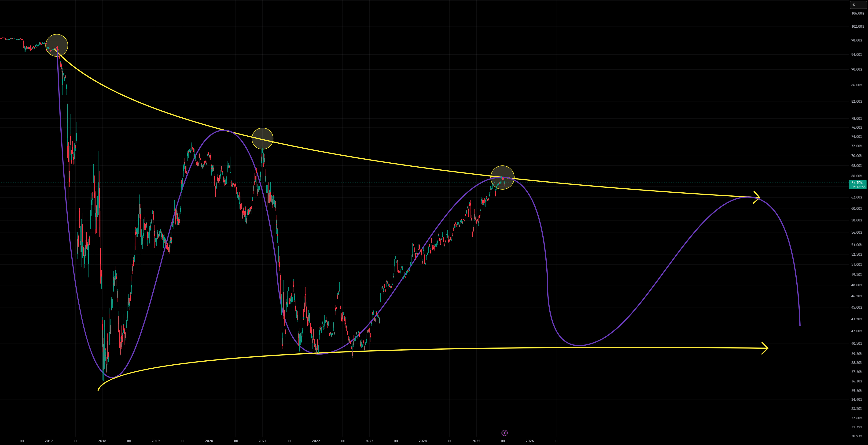
Task: Open the purple lightning event marker
Action: 504,433
